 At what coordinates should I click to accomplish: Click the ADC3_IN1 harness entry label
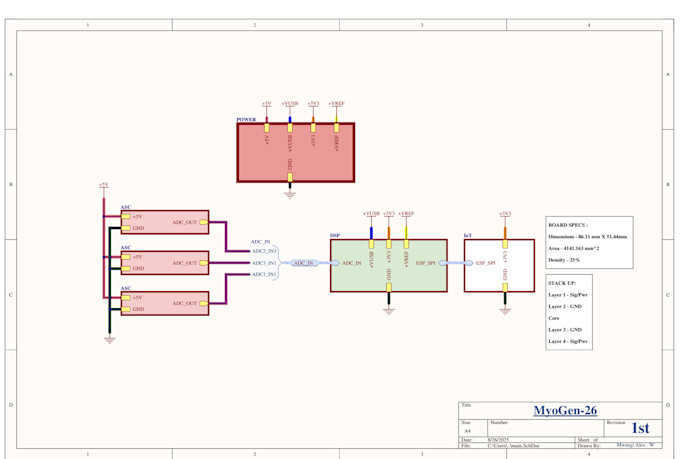[264, 263]
